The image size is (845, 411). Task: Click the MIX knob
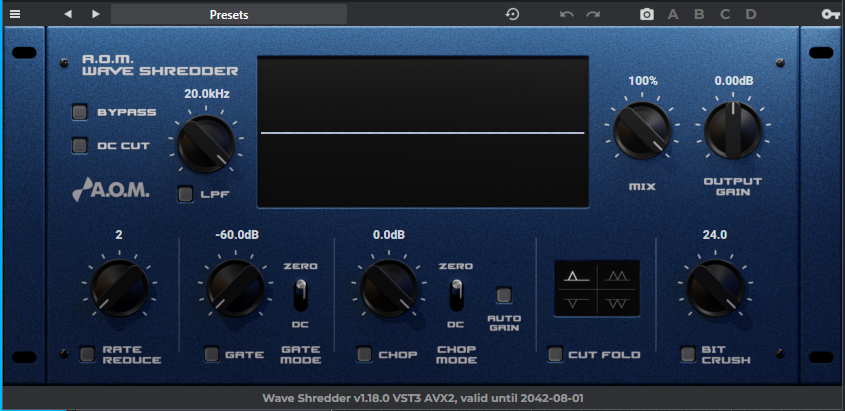pos(642,130)
